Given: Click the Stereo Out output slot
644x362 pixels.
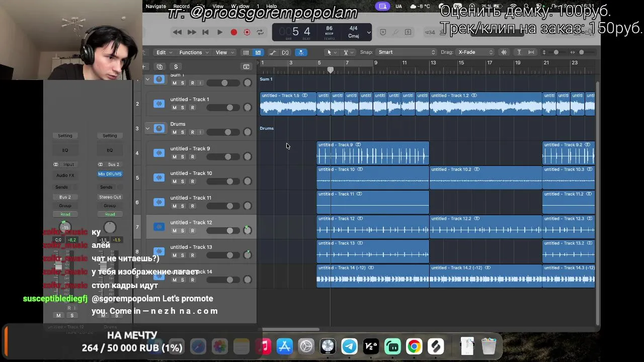Looking at the screenshot, I should pyautogui.click(x=110, y=197).
